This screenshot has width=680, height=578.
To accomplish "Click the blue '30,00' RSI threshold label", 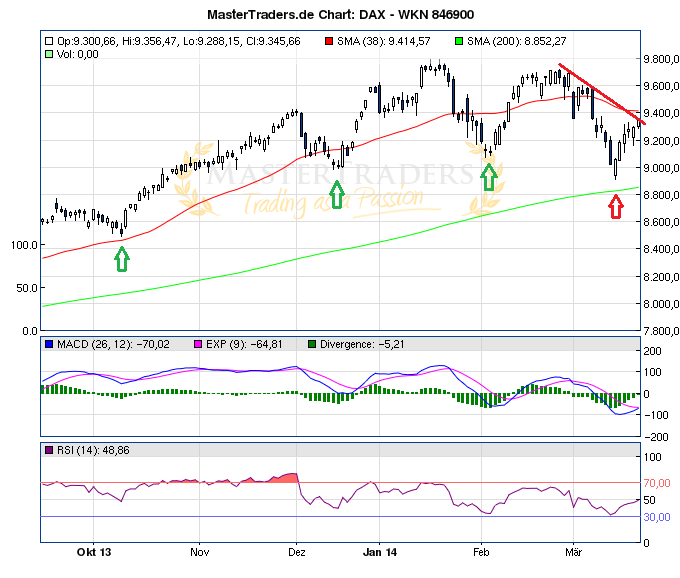I will click(657, 517).
